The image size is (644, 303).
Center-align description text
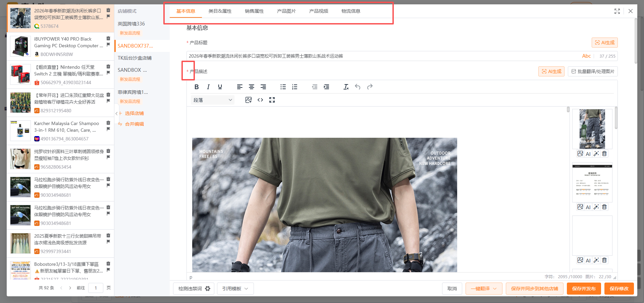tap(252, 87)
